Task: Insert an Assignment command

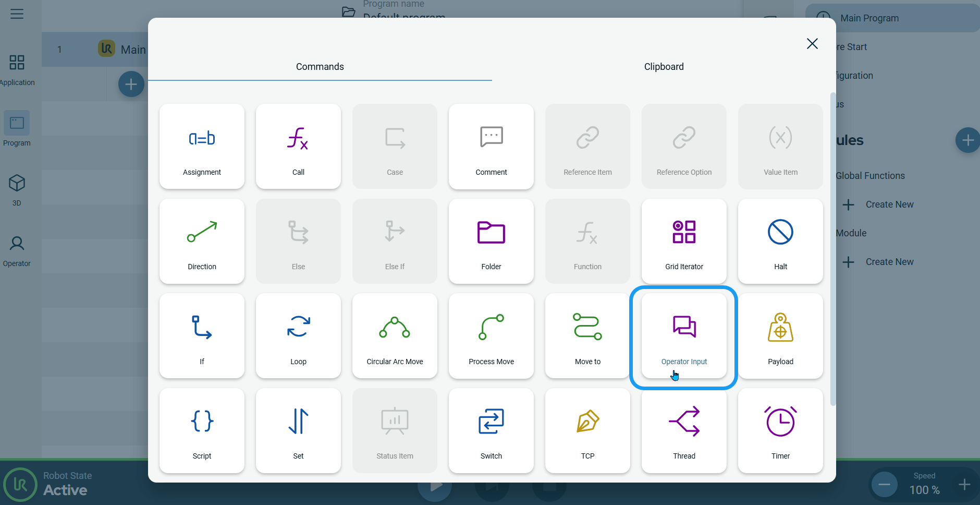Action: point(202,147)
